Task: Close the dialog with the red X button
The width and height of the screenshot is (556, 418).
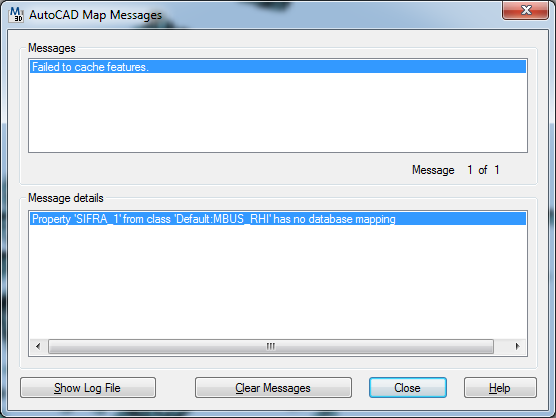Action: click(x=526, y=10)
